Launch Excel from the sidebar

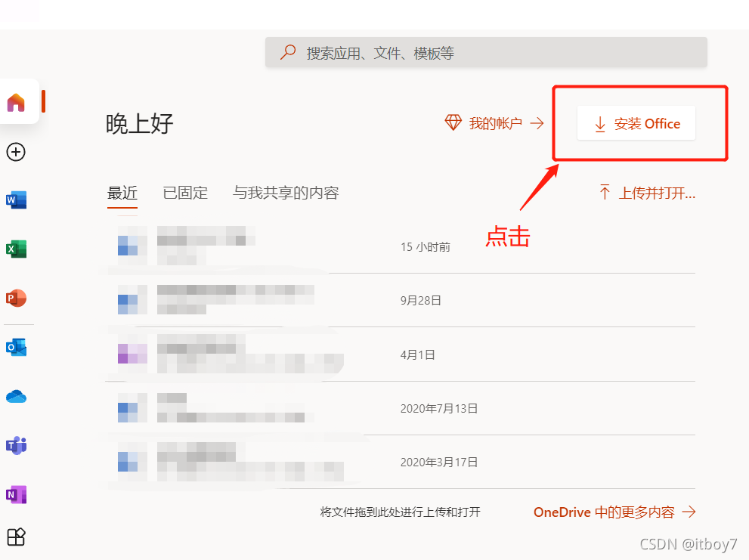click(16, 249)
